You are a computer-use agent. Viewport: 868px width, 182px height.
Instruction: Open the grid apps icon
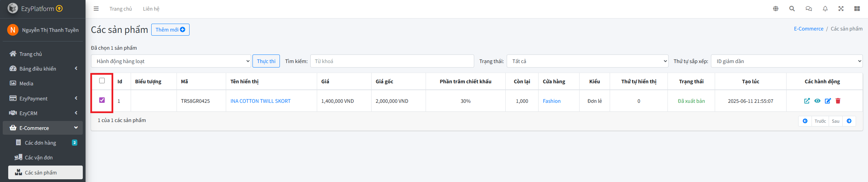pyautogui.click(x=857, y=9)
